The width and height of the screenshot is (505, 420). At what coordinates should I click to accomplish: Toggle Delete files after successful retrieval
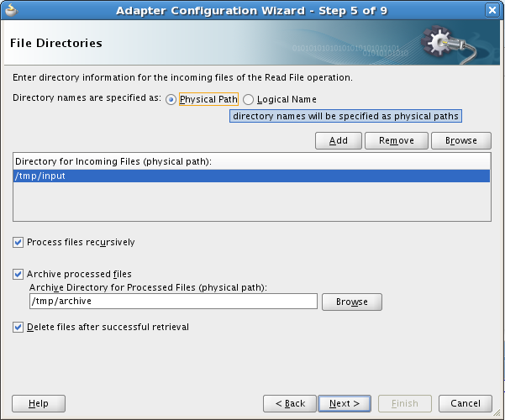(18, 328)
